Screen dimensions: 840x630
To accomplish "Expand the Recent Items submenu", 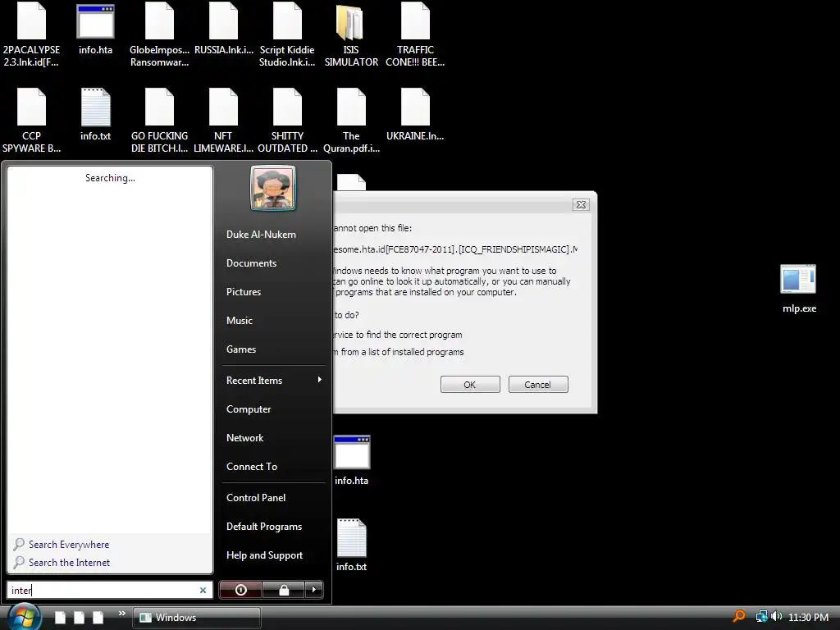I will click(x=274, y=381).
